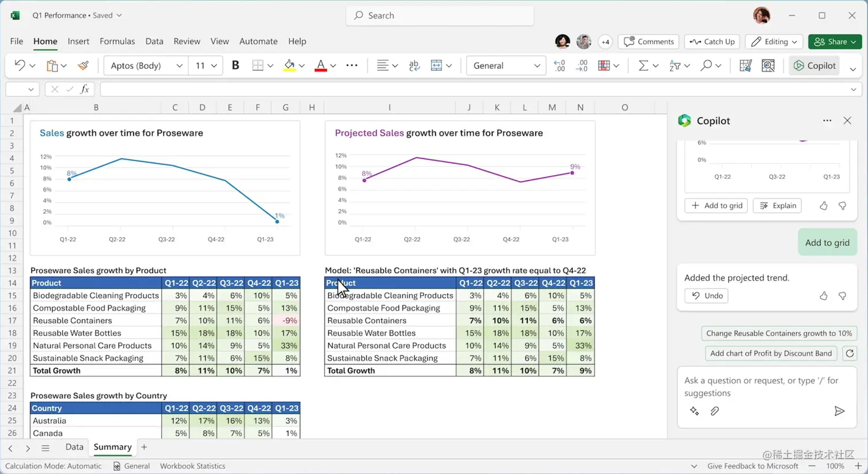Select the Format Painter brush
Screen dimensions: 868x474
(x=83, y=65)
